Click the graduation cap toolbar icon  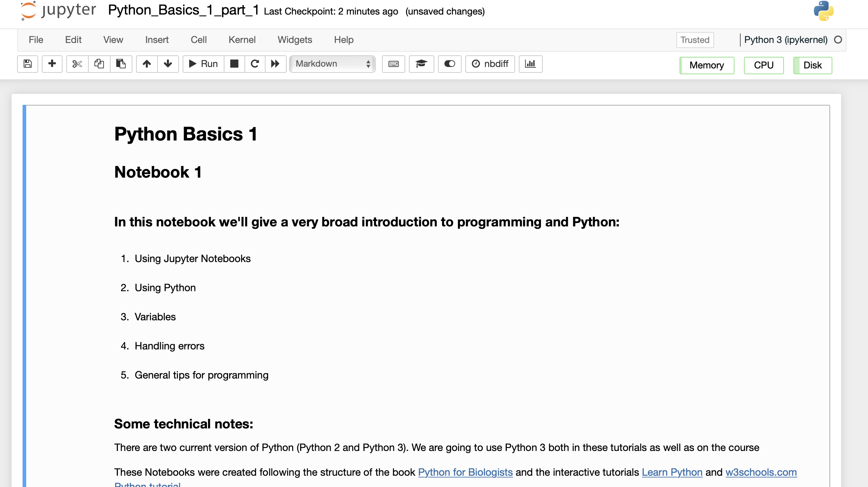click(x=421, y=64)
